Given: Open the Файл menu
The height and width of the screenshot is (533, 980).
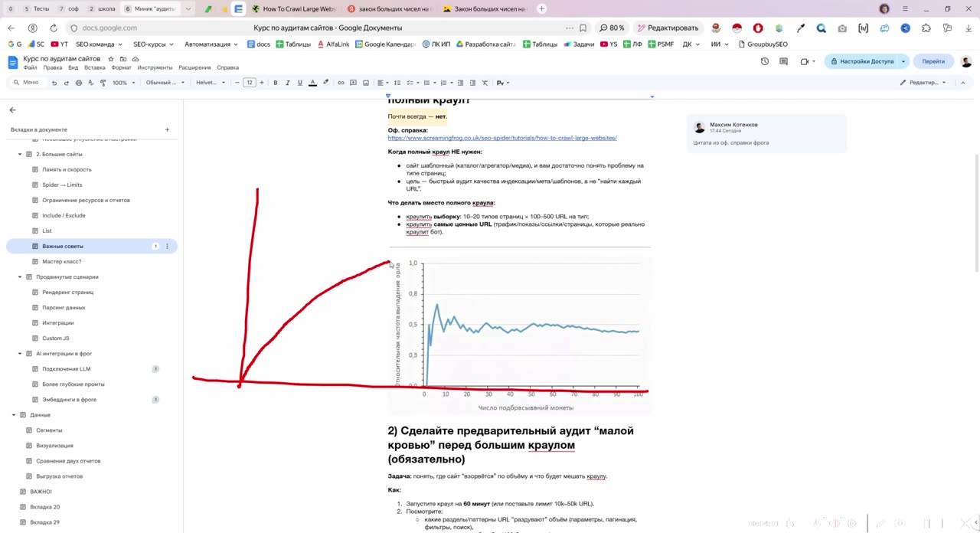Looking at the screenshot, I should pyautogui.click(x=30, y=67).
